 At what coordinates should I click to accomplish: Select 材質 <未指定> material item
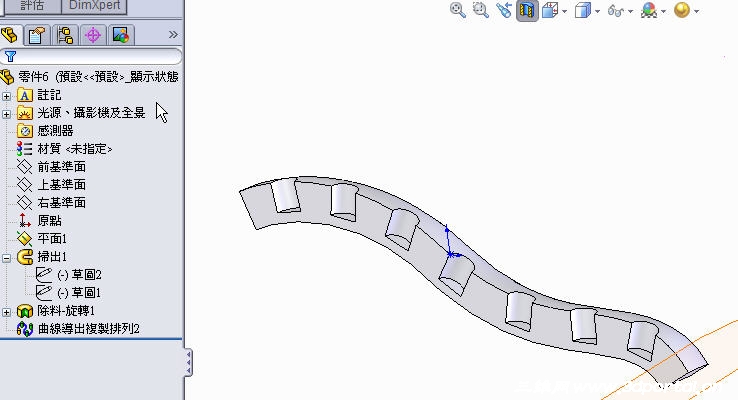(75, 149)
